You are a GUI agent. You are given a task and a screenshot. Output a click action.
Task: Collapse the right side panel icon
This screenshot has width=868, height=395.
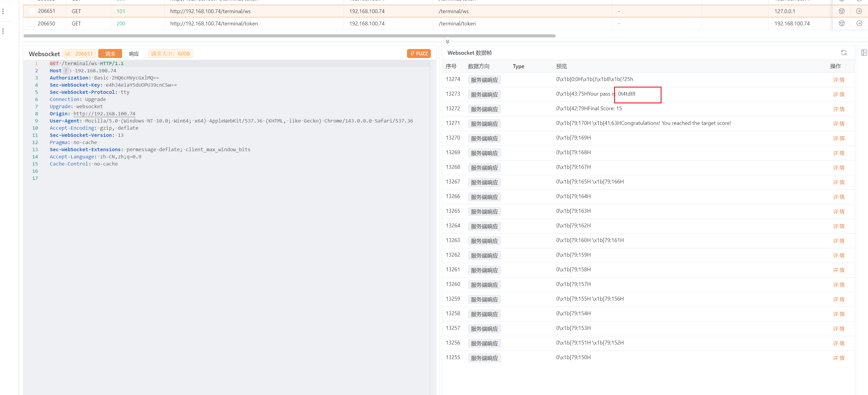coord(864,53)
